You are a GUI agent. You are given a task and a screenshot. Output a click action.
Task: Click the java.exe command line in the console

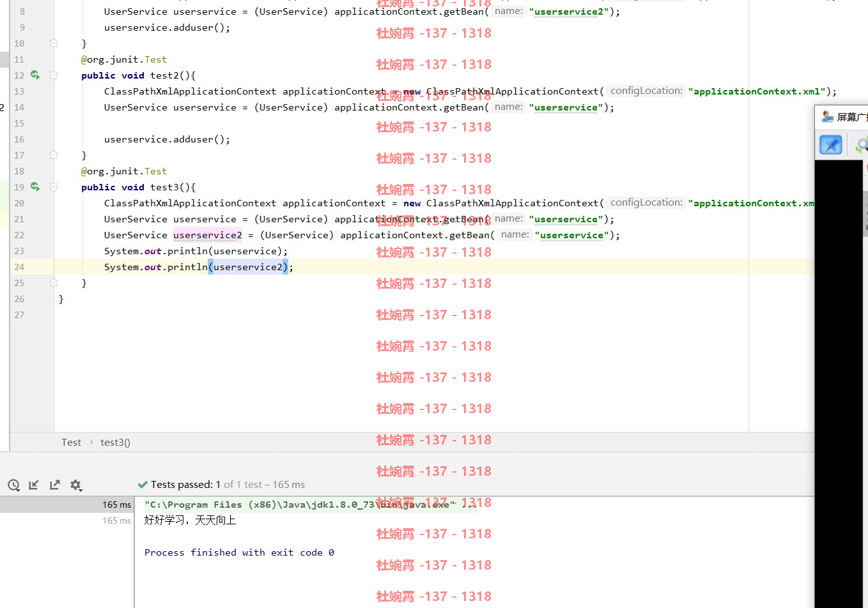click(x=311, y=505)
